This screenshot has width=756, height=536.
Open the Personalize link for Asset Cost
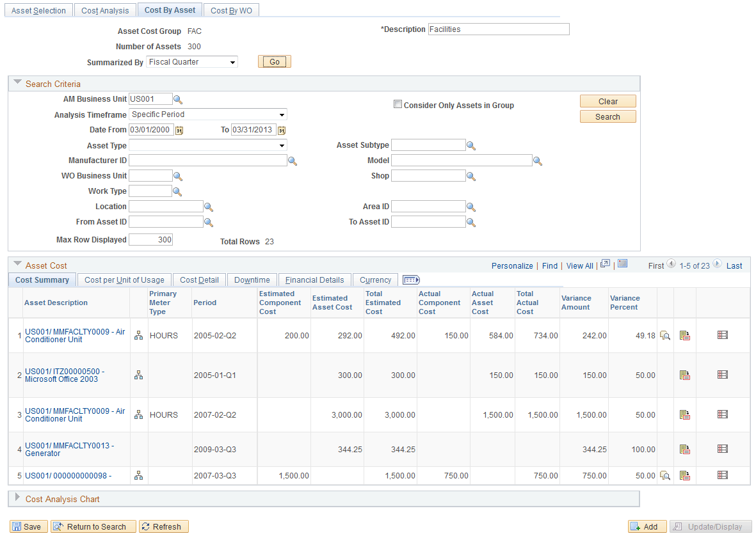pyautogui.click(x=512, y=265)
